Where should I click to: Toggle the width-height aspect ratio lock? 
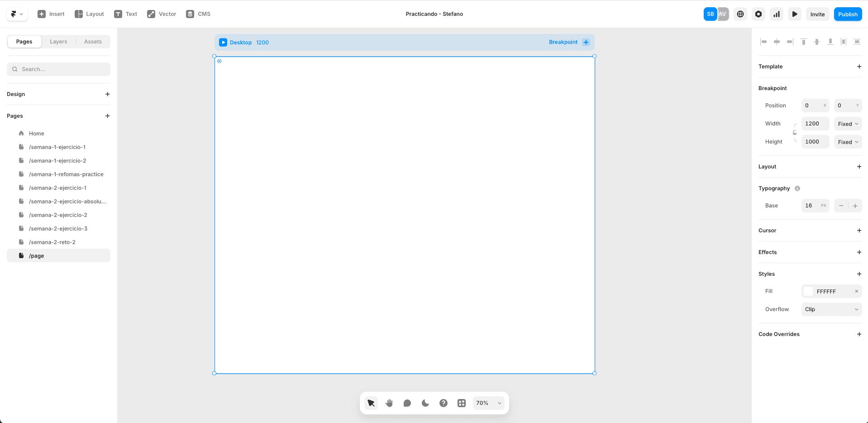click(795, 133)
